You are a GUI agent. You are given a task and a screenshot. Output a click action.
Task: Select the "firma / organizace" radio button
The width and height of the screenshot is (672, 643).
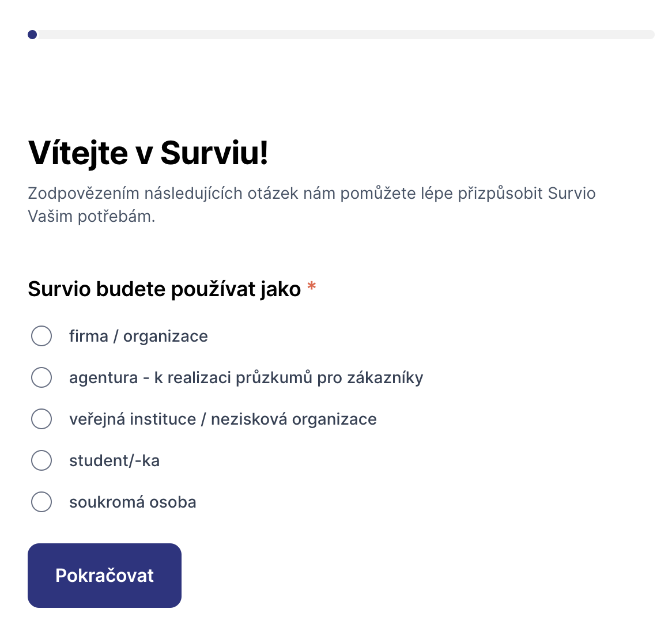pos(41,336)
